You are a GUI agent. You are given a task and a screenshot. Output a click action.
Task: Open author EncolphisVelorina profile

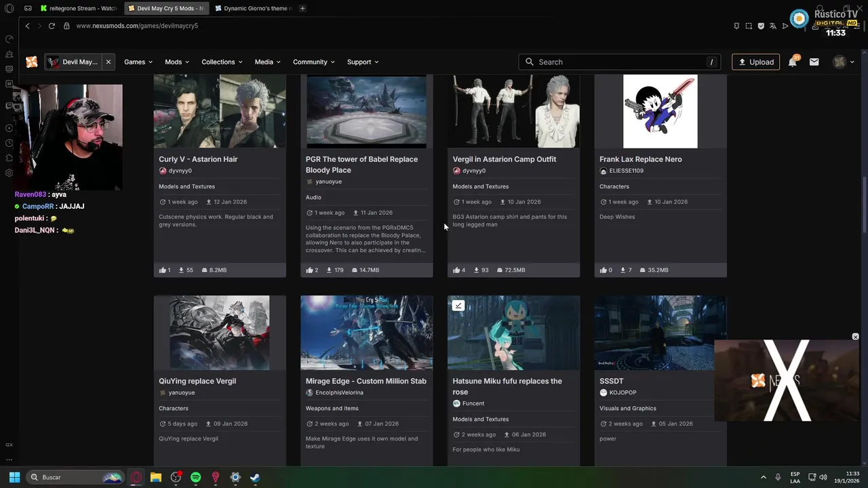point(339,392)
